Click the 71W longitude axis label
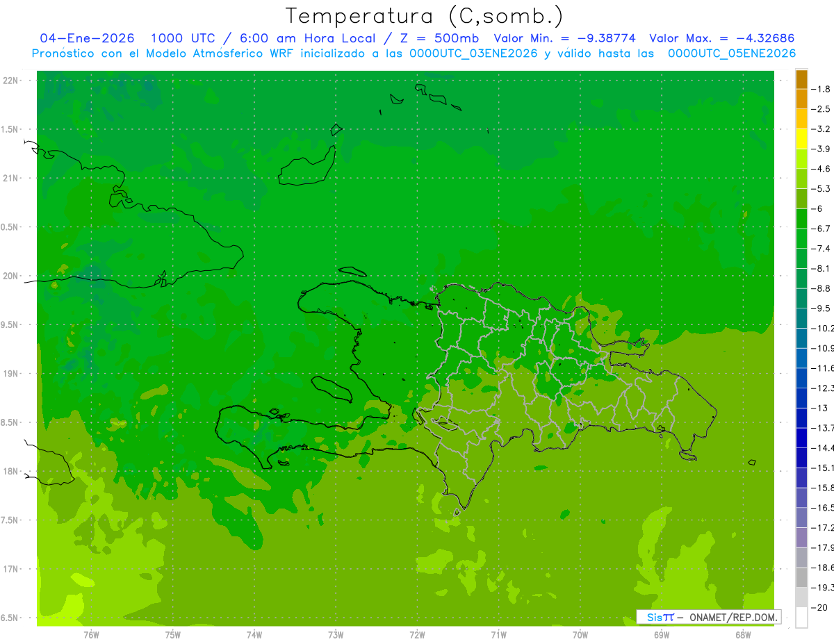The width and height of the screenshot is (834, 644). pos(498,635)
